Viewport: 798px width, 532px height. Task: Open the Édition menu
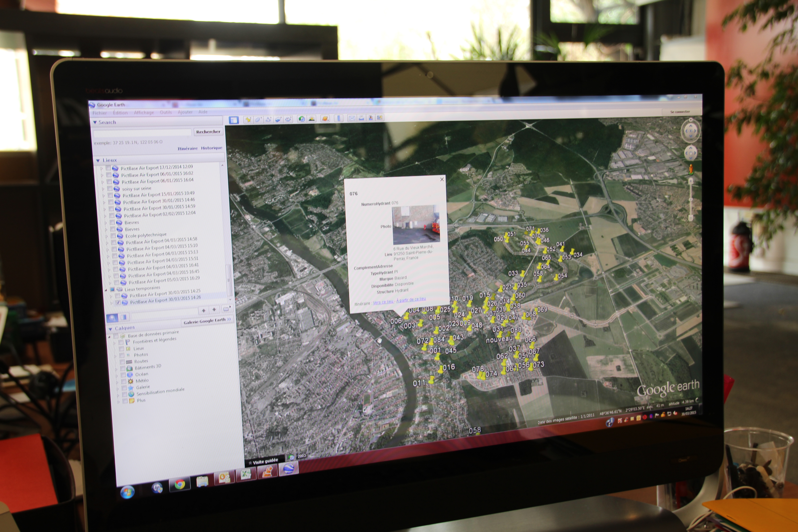(121, 113)
